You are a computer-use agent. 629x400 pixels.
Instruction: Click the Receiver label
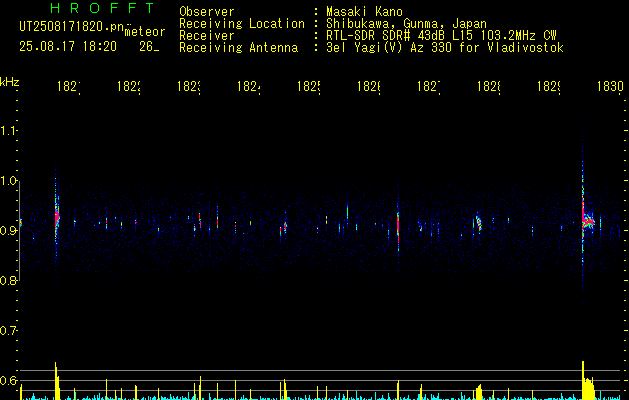pyautogui.click(x=207, y=36)
